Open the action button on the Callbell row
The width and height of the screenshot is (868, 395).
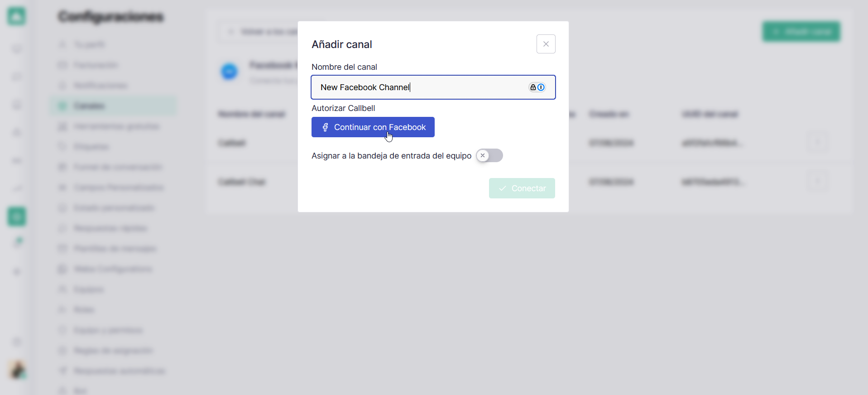(818, 143)
